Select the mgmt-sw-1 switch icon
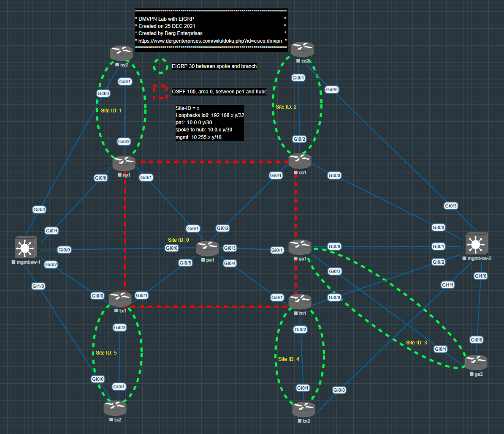This screenshot has height=434, width=504. tap(25, 248)
